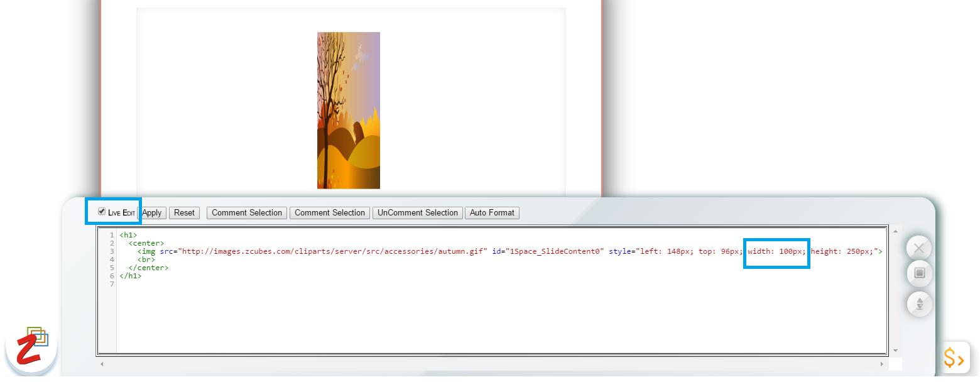Select the autumn tree image
The image size is (980, 387).
[x=348, y=110]
